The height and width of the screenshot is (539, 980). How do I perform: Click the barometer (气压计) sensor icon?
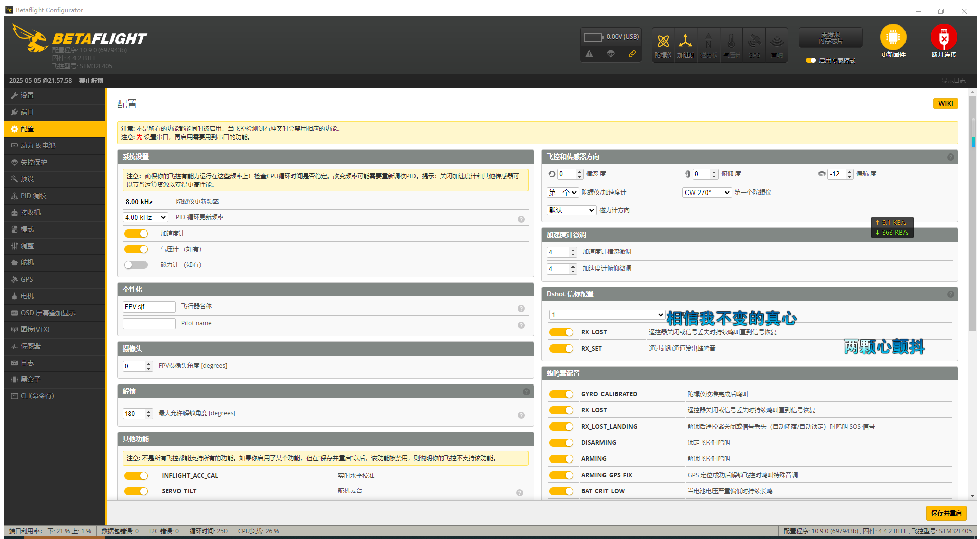click(x=731, y=45)
